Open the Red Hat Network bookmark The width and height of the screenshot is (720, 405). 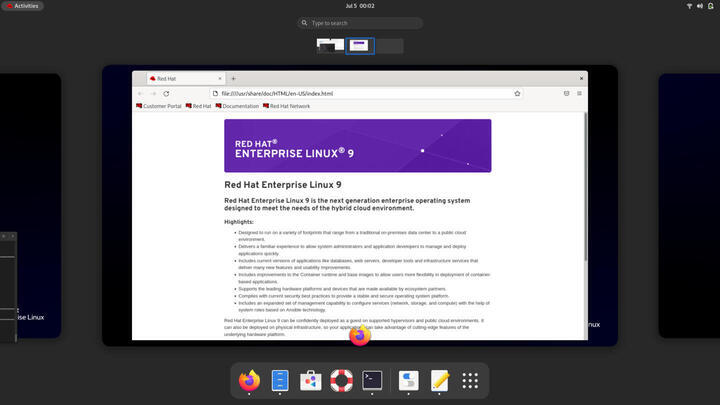pos(287,106)
